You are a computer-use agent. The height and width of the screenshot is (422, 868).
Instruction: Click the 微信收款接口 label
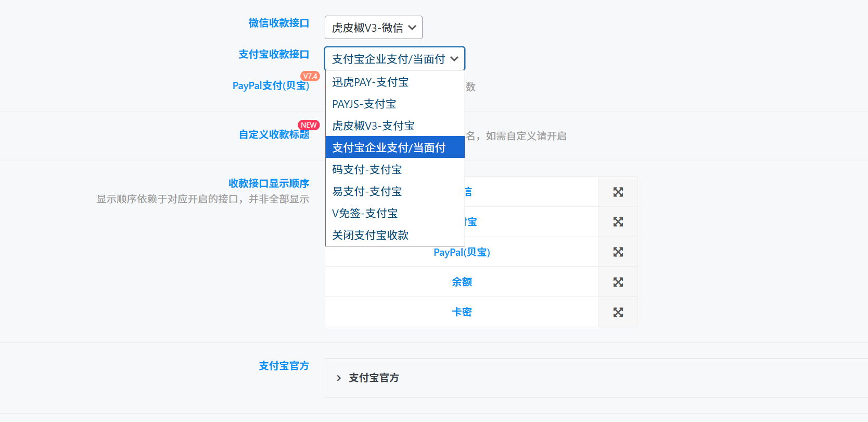(x=278, y=23)
